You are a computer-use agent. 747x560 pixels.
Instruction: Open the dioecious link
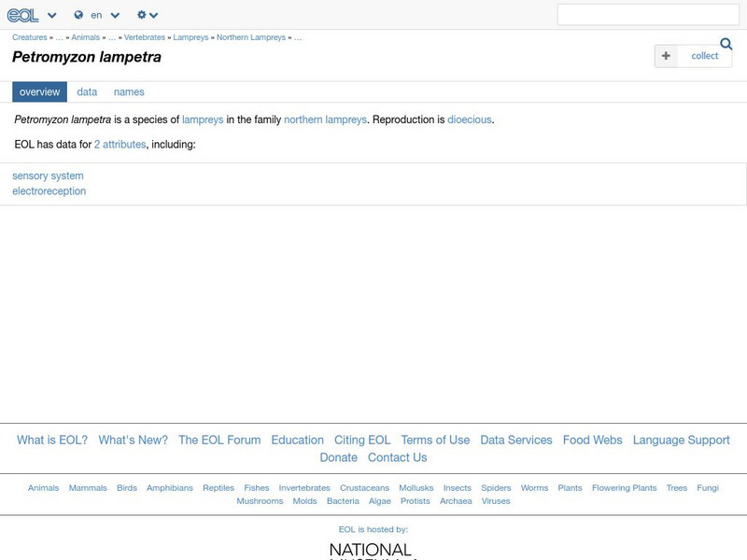(470, 119)
